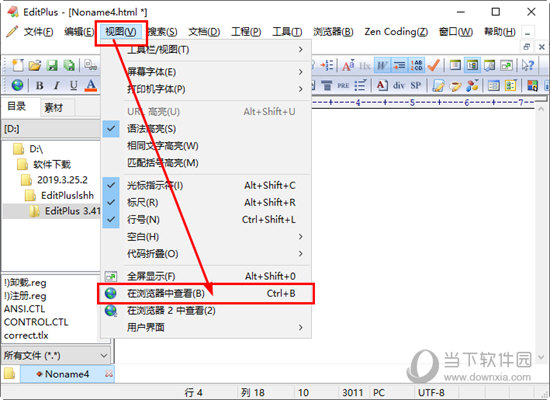550x400 pixels.
Task: Pick font color with the red-underlined A
Action: pos(91,85)
